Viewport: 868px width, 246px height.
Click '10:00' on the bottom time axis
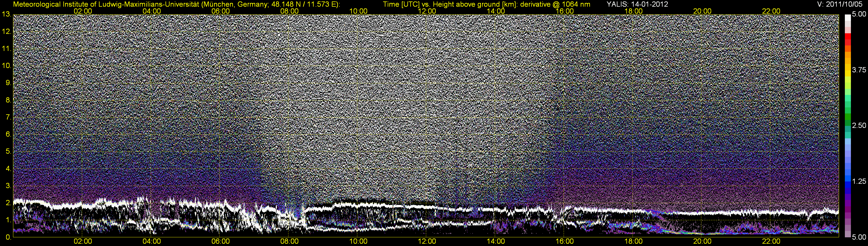click(x=358, y=241)
